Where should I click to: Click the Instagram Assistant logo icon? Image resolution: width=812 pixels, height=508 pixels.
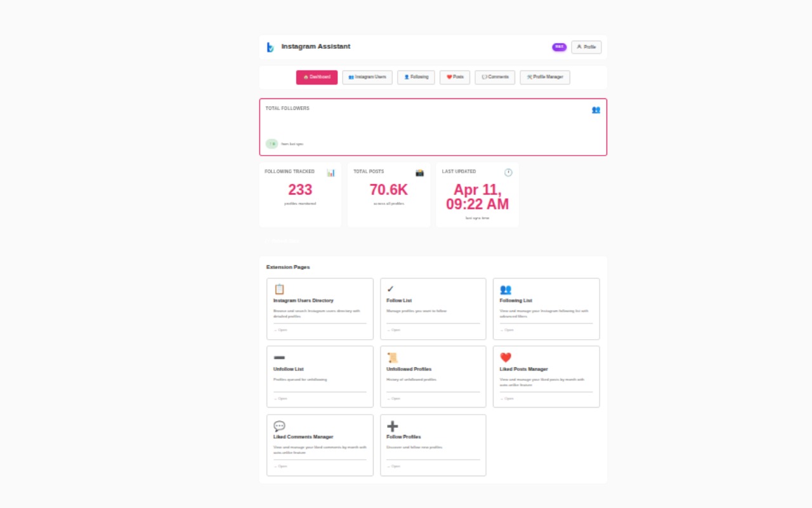[270, 47]
